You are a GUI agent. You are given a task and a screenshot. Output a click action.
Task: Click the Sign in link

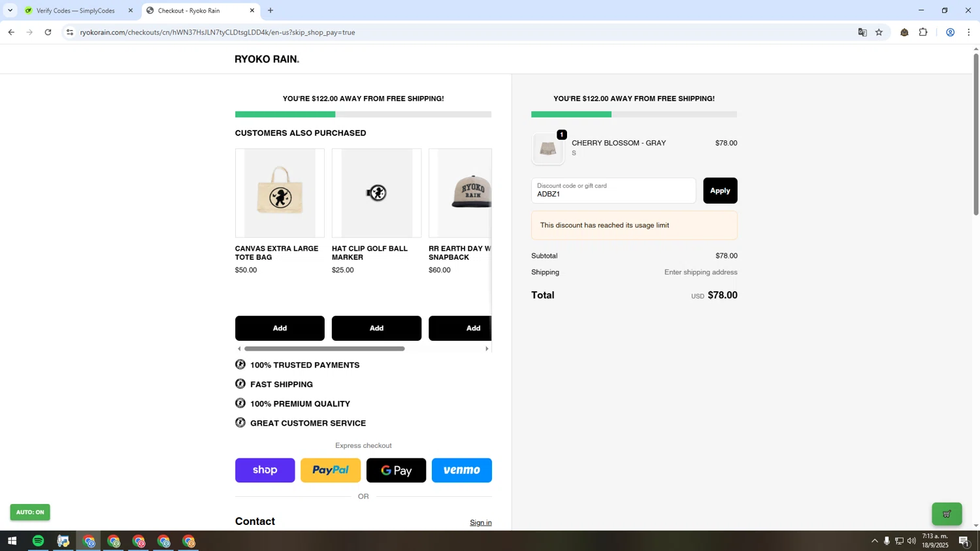click(481, 523)
